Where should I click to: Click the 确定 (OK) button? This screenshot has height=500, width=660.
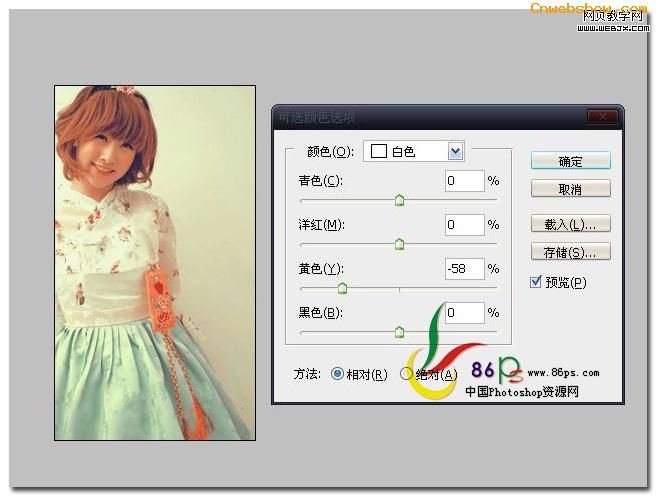coord(570,161)
